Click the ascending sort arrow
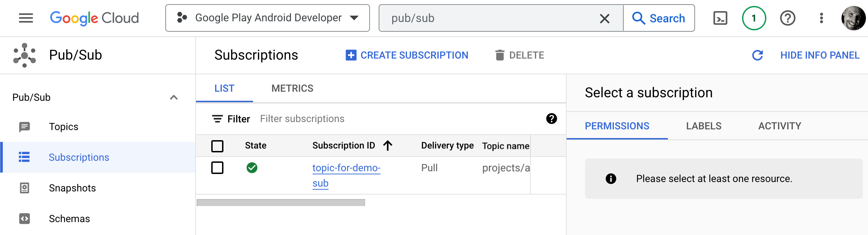 (x=388, y=145)
